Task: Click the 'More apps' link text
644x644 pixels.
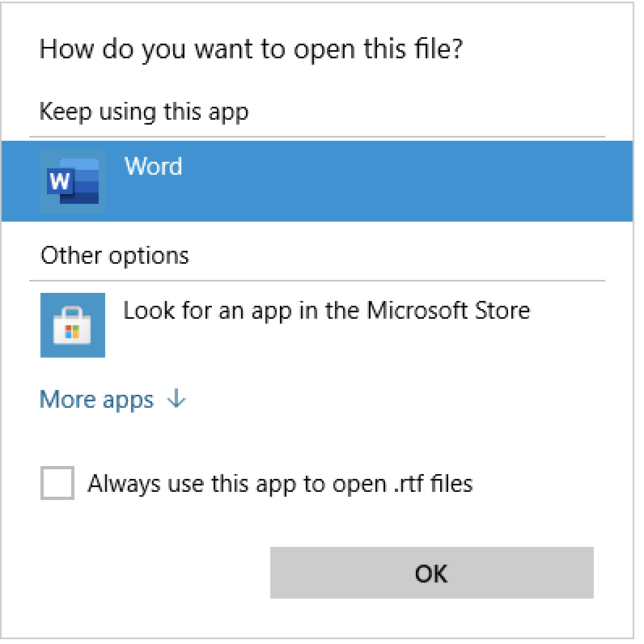Action: (96, 399)
